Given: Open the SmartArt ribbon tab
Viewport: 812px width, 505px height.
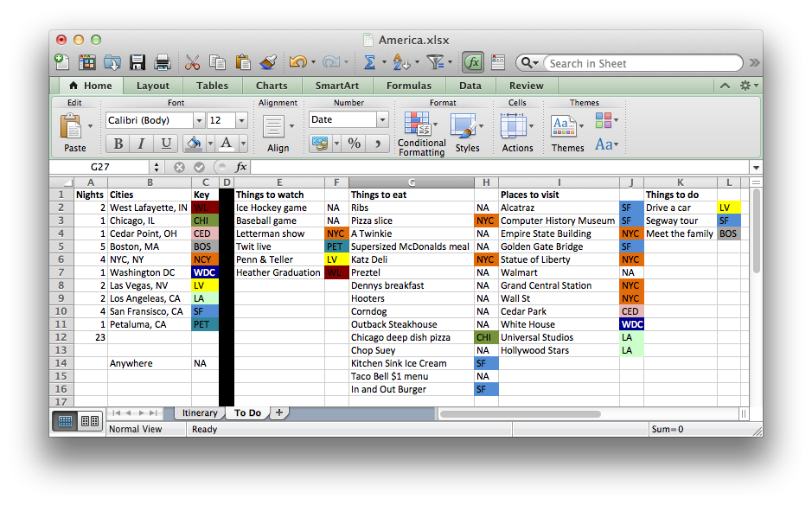Looking at the screenshot, I should click(x=337, y=86).
